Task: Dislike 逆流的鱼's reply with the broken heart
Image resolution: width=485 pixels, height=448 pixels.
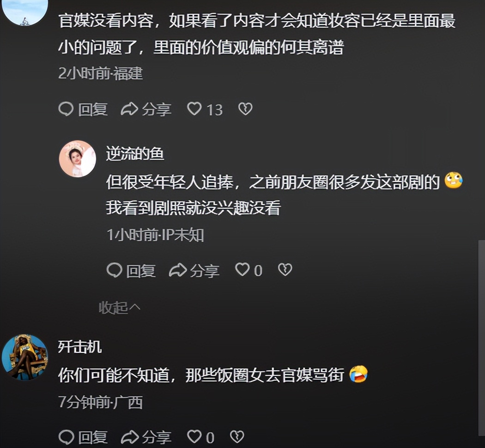Action: pyautogui.click(x=285, y=269)
